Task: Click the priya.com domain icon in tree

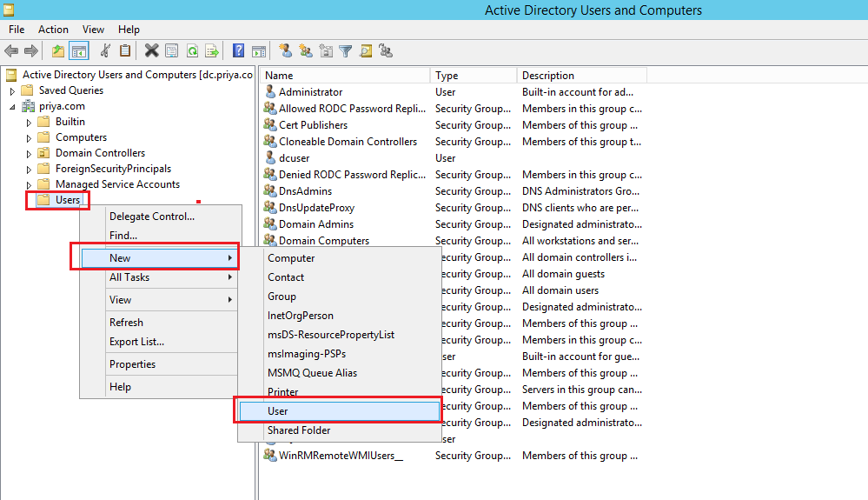Action: coord(28,106)
